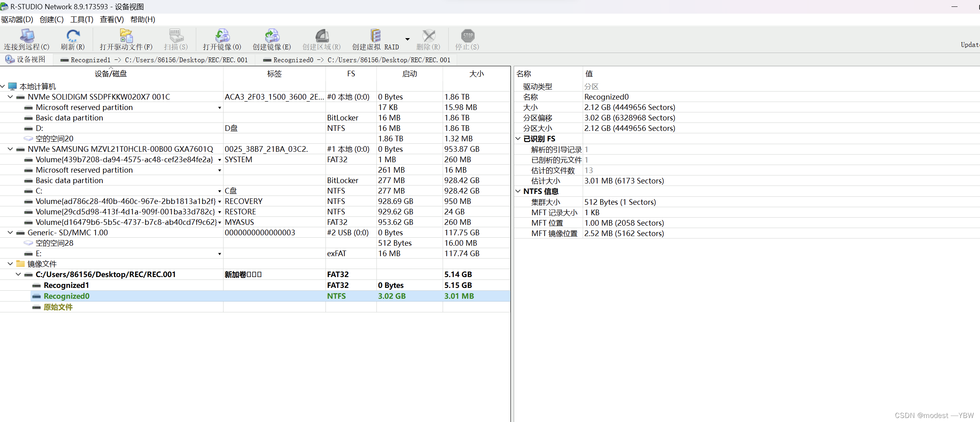
Task: Click the NVMe SOLIDIGM drive icon
Action: (20, 97)
